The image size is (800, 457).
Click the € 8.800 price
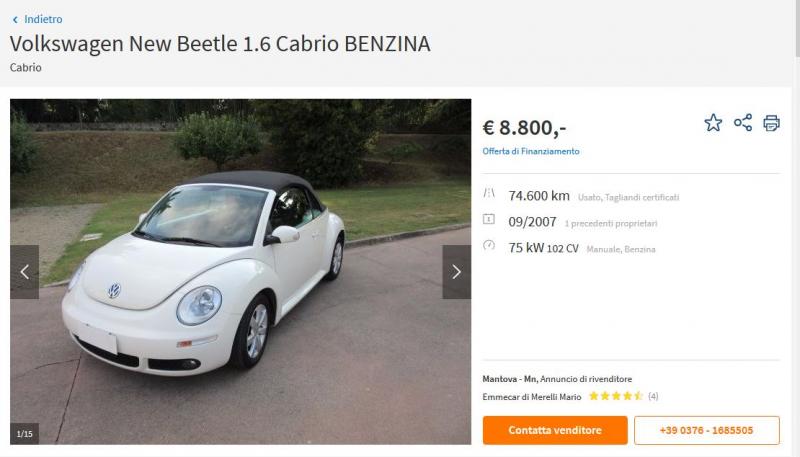pyautogui.click(x=524, y=128)
